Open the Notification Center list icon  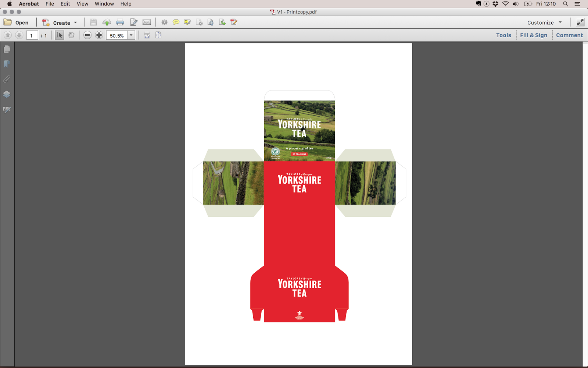click(577, 4)
